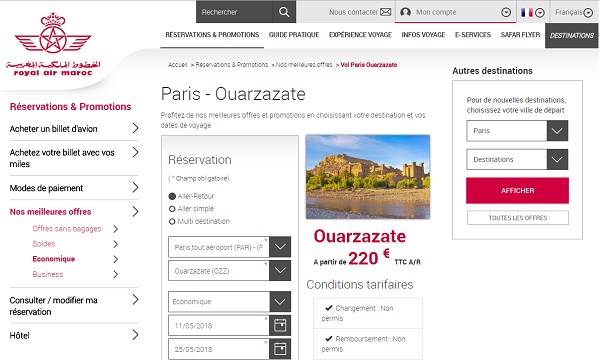Click arrow beside Soldes
Screen dimensions: 600x360
click(x=116, y=244)
